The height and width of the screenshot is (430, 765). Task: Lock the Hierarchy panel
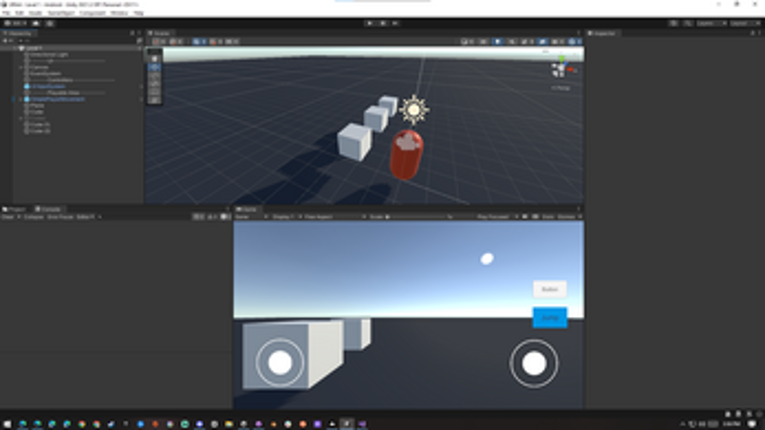132,33
